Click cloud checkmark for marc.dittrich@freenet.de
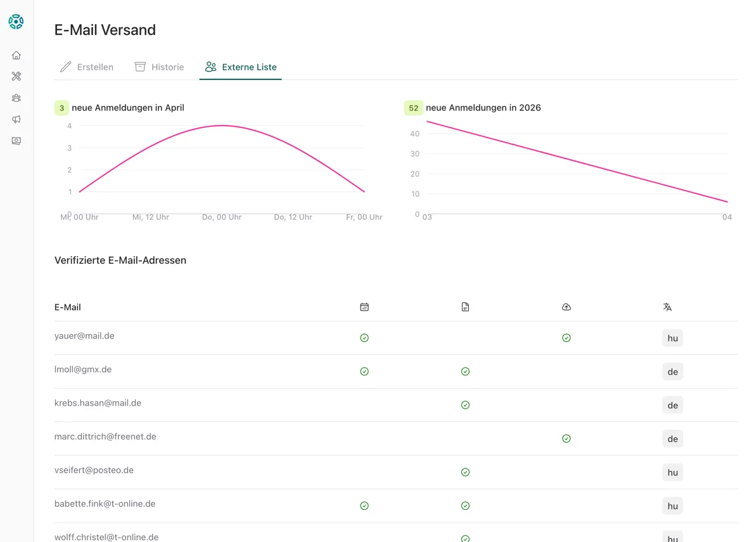This screenshot has height=542, width=756. 567,439
